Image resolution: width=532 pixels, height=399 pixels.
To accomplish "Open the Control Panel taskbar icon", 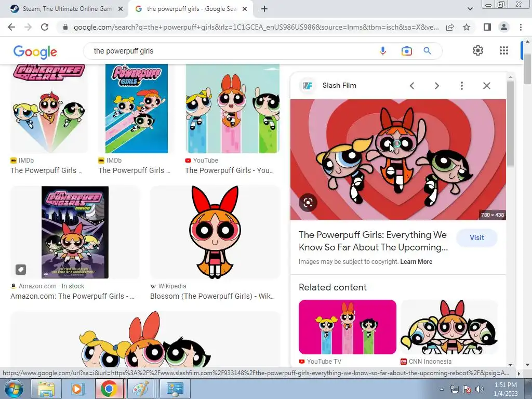I will [x=175, y=389].
